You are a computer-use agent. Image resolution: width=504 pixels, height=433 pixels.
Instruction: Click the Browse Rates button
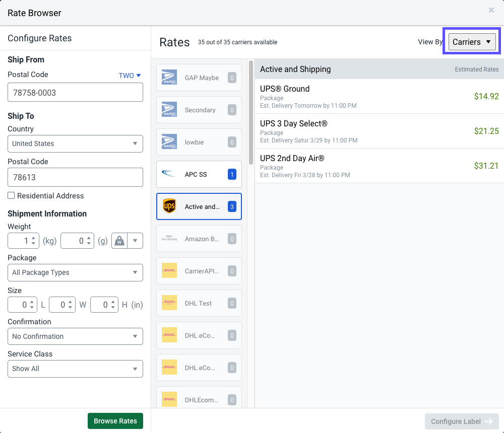click(115, 421)
